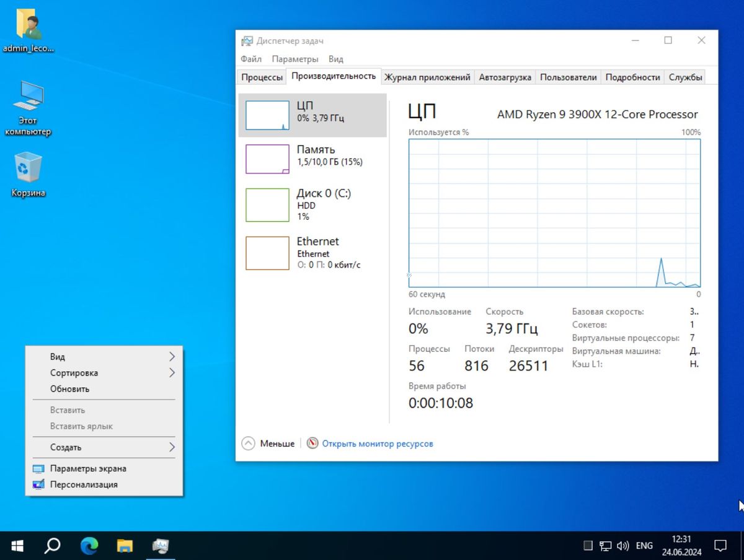Viewport: 744px width, 560px height.
Task: Open the notification center icon
Action: pos(720,546)
